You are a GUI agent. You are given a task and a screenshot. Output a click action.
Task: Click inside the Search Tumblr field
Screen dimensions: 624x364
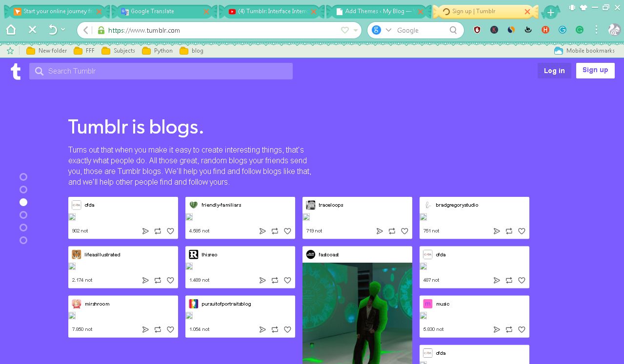[x=161, y=71]
